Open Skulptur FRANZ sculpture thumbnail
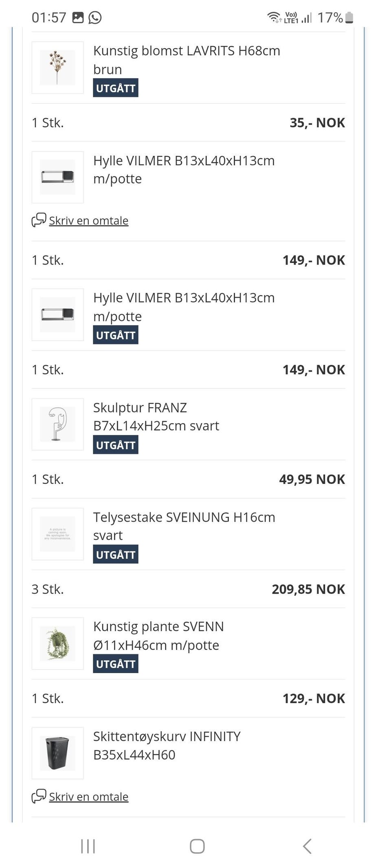 tap(57, 424)
